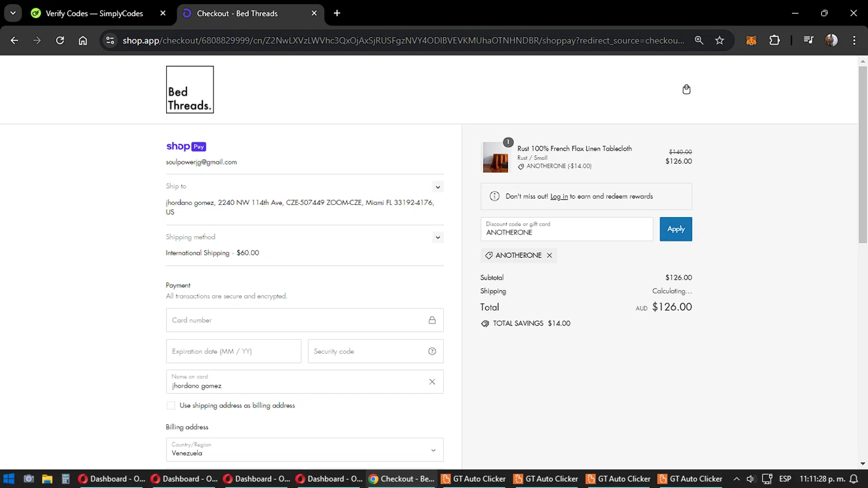Show hidden system tray icons

tap(736, 479)
